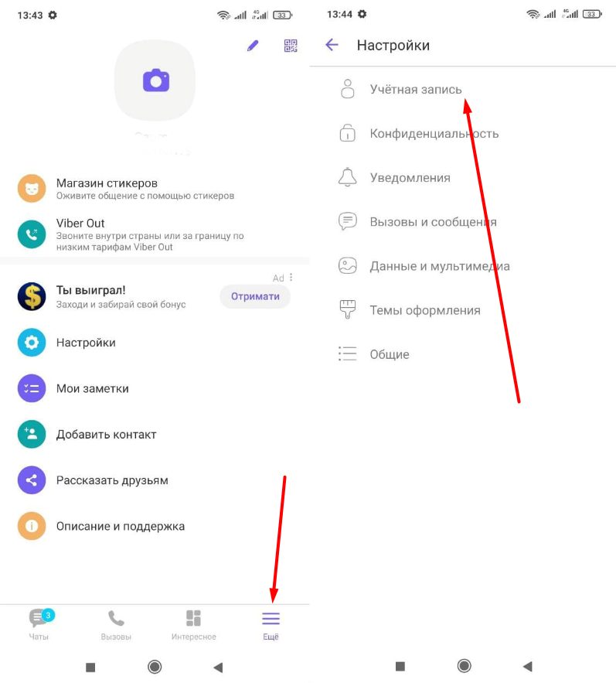The height and width of the screenshot is (683, 616).
Task: Tap Android home button on right screen
Action: click(x=464, y=665)
